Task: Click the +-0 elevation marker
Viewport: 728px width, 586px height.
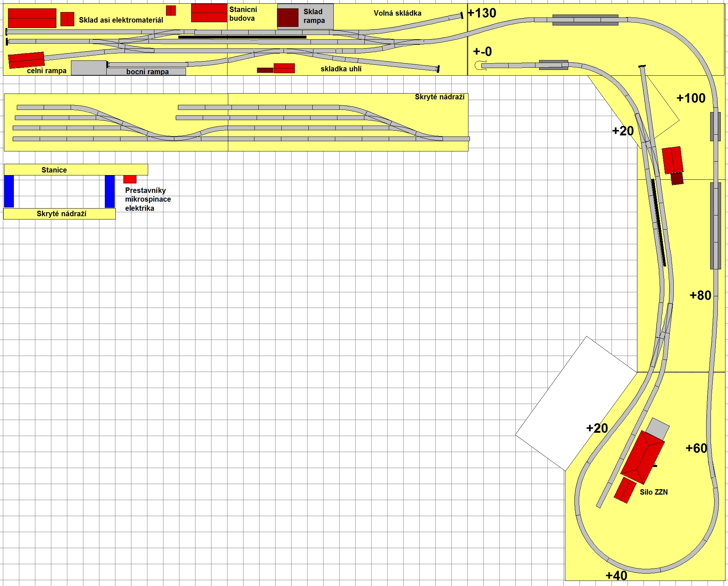Action: pos(482,52)
